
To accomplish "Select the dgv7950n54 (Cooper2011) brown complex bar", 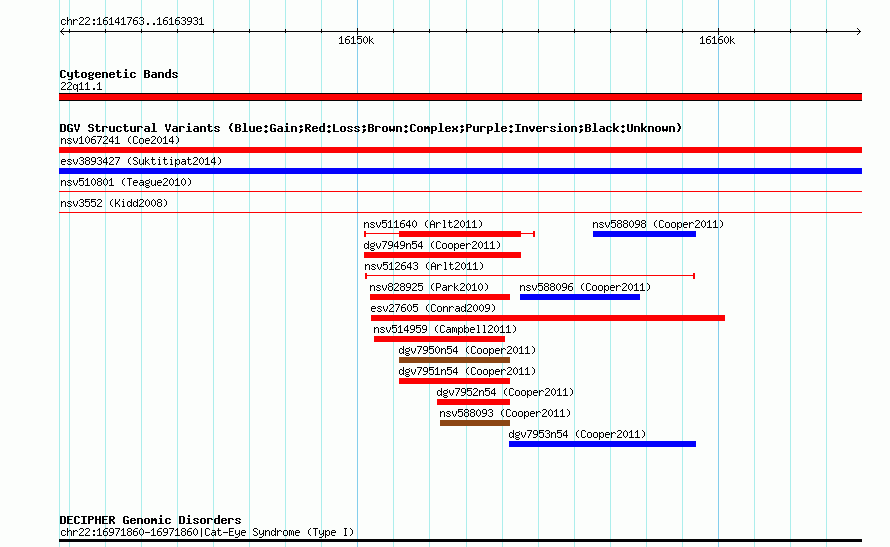I will 454,360.
